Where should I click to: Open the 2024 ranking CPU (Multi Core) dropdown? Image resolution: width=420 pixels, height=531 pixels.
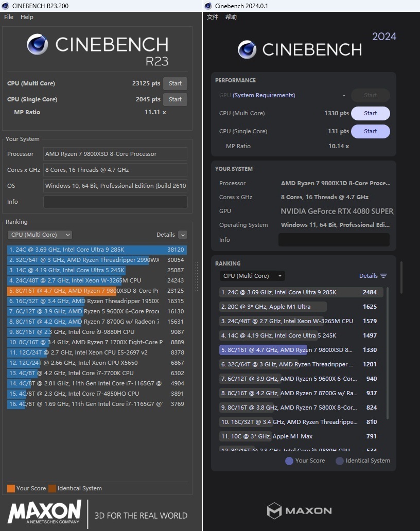coord(252,276)
